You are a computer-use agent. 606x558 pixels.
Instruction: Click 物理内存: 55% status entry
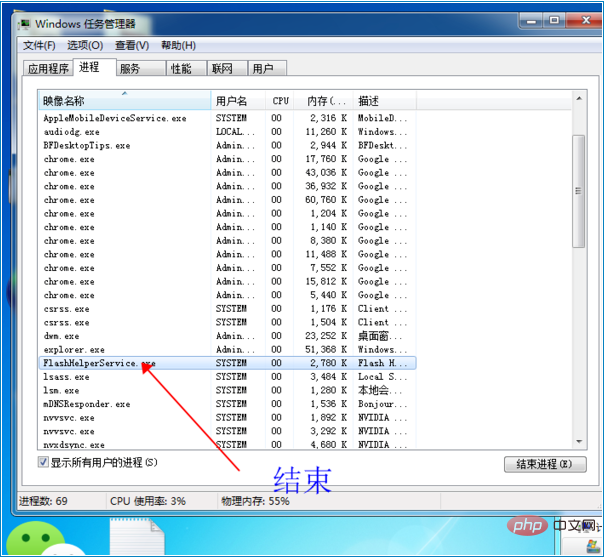255,501
